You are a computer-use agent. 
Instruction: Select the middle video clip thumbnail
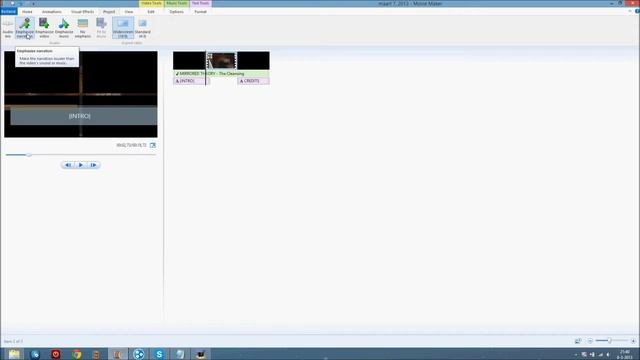coord(222,60)
